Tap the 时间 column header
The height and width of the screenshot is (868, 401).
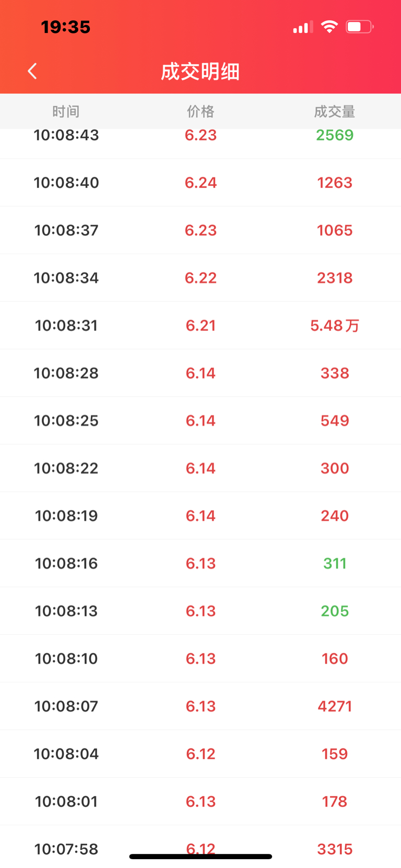click(x=66, y=111)
